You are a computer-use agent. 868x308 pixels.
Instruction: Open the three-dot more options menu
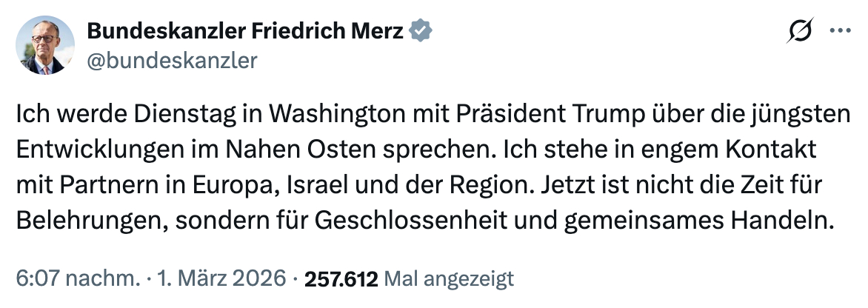(x=841, y=32)
